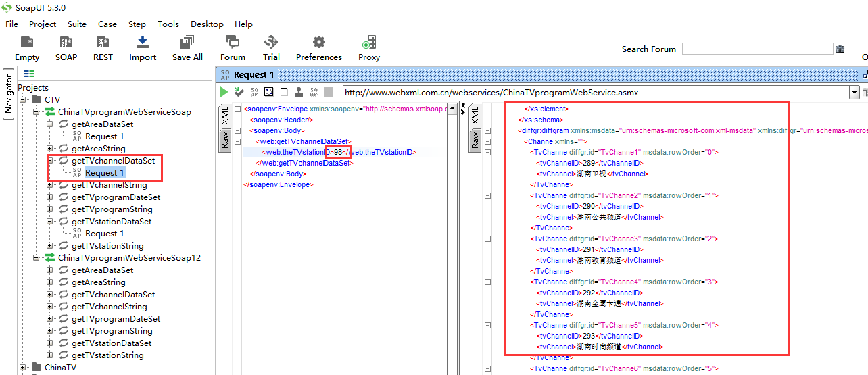Create a new SOAP project

[66, 43]
